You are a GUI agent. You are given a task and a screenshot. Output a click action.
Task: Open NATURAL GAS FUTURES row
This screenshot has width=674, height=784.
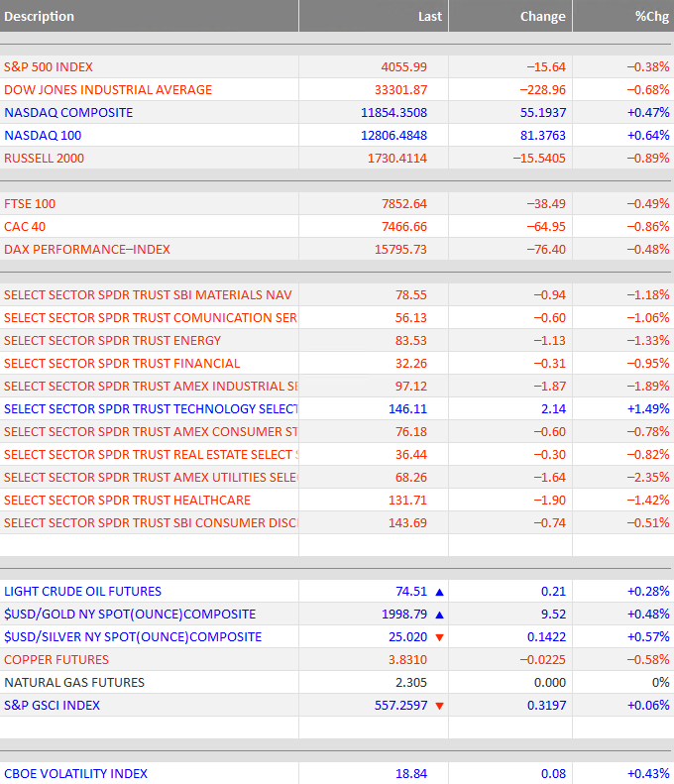click(337, 683)
